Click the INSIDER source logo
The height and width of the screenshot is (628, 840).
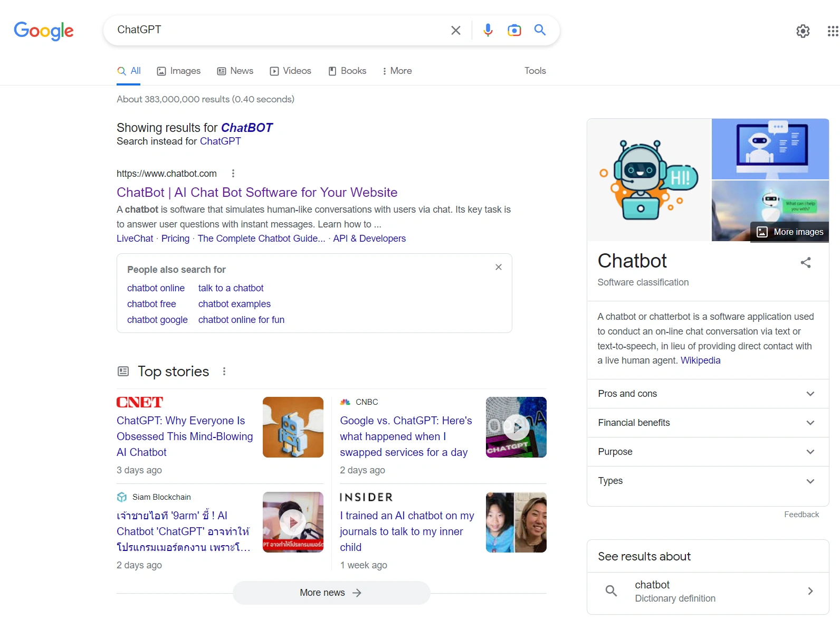coord(366,497)
